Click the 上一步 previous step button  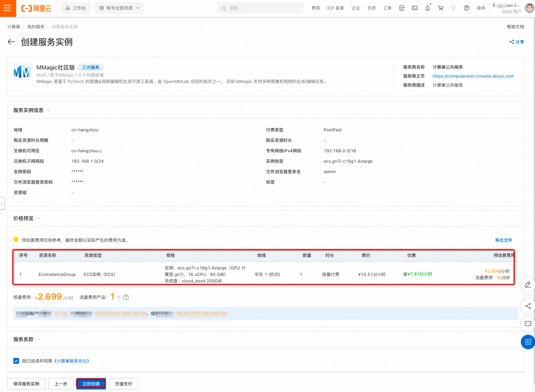61,384
